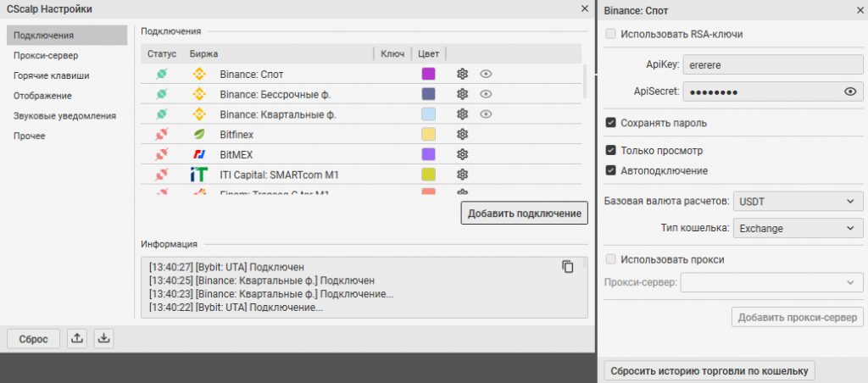
Task: Click the import settings download icon
Action: pyautogui.click(x=103, y=339)
